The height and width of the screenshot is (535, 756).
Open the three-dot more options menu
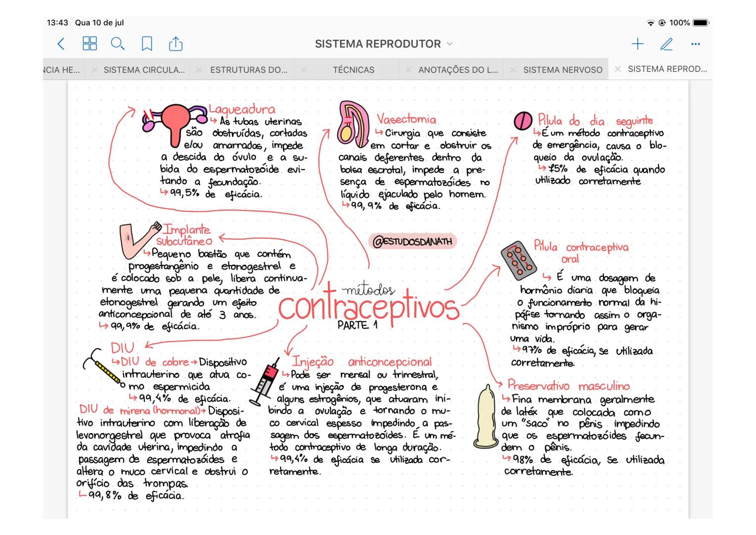tap(695, 44)
